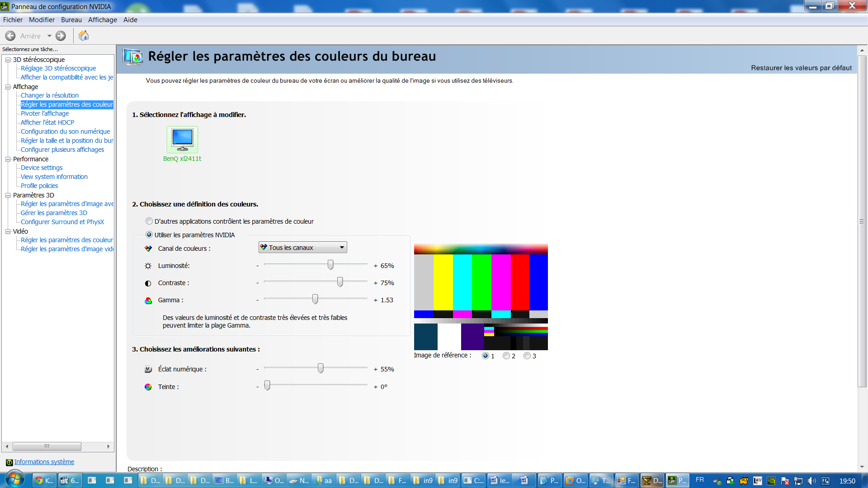Open 'Pivoter l'affichage' task
This screenshot has height=488, width=868.
(x=45, y=113)
